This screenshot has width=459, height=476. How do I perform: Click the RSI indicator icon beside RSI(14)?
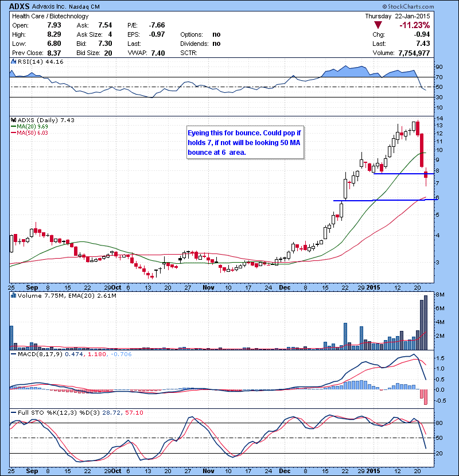pyautogui.click(x=13, y=61)
